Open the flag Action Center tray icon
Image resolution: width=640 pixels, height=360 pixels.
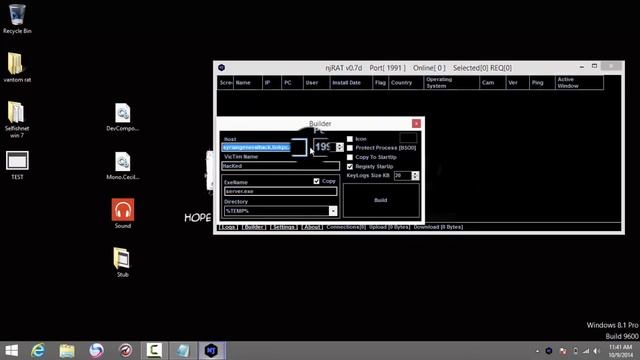pos(563,351)
